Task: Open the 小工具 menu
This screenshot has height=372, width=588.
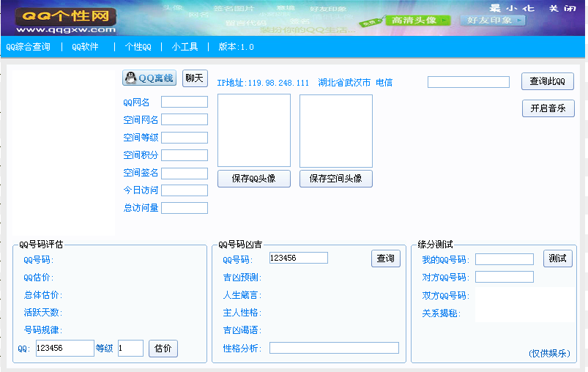Action: pos(185,47)
